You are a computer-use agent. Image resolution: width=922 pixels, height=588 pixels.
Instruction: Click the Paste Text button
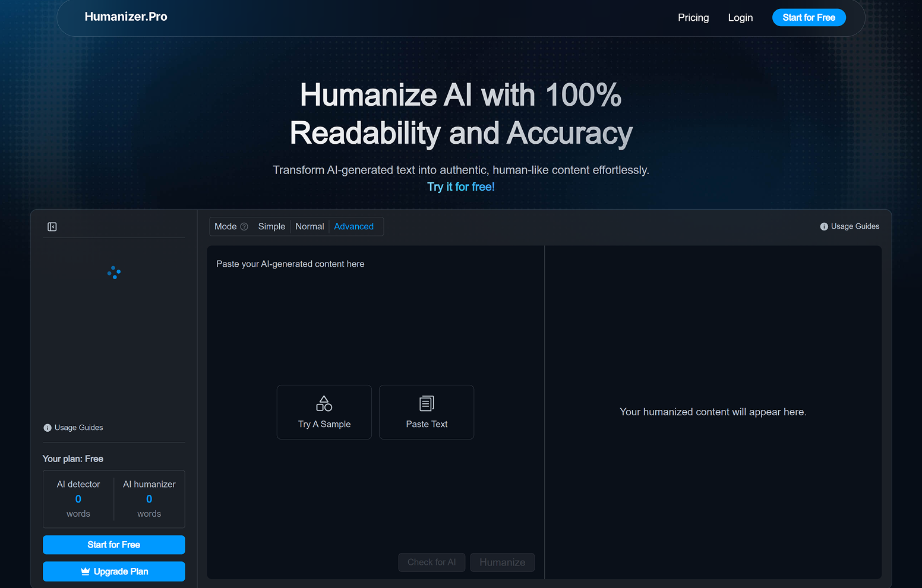(427, 412)
